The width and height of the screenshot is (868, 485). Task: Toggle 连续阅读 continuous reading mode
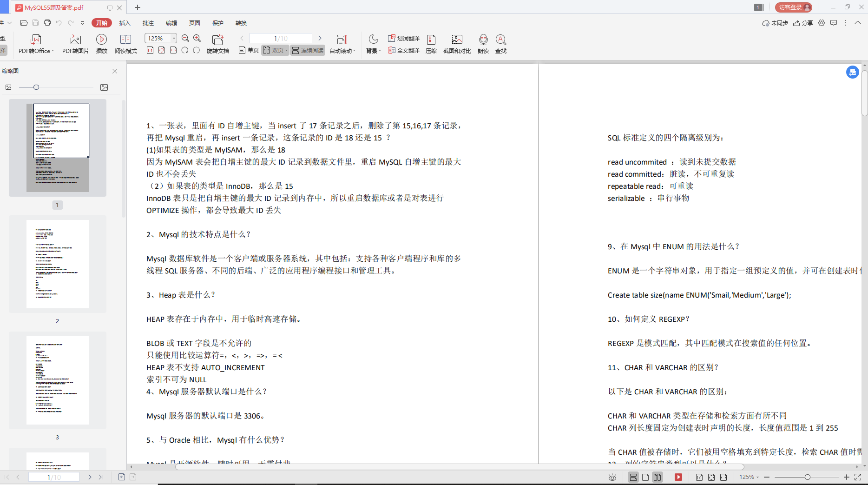[308, 50]
